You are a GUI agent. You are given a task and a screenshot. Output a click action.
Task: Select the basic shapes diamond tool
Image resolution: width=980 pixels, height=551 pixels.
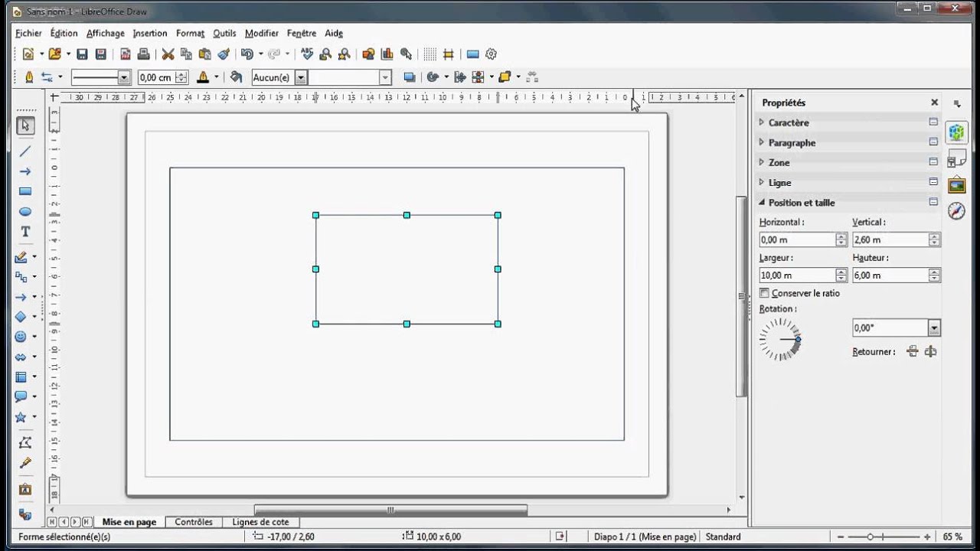point(21,317)
